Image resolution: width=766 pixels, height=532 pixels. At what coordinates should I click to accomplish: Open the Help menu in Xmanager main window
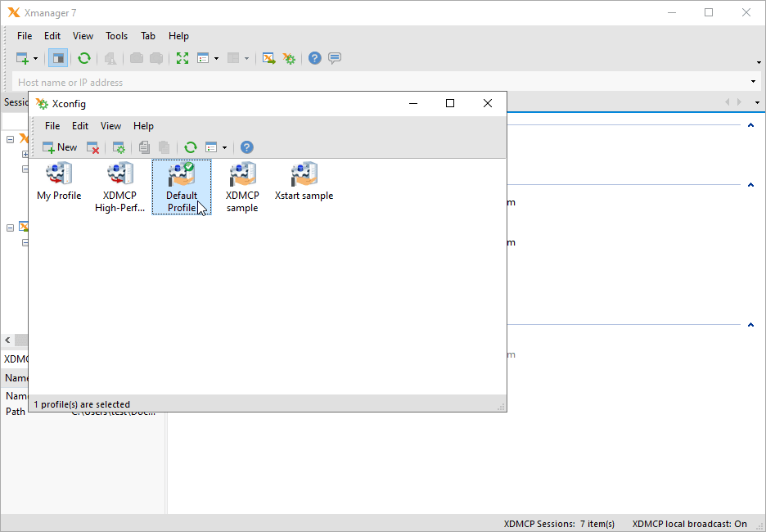click(x=178, y=36)
